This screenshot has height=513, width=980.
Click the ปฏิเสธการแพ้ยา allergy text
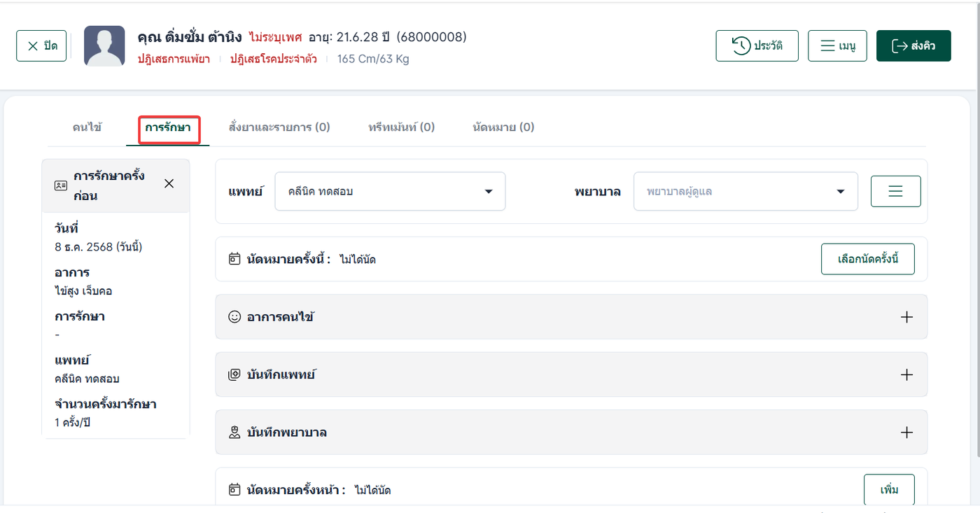coord(174,59)
